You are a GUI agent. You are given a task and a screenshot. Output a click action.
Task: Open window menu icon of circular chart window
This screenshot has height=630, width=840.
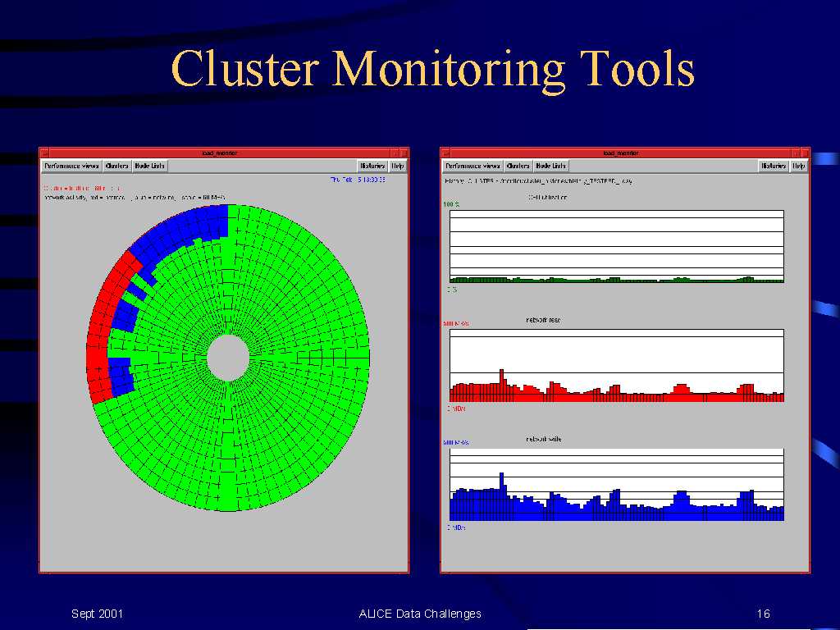[x=44, y=153]
